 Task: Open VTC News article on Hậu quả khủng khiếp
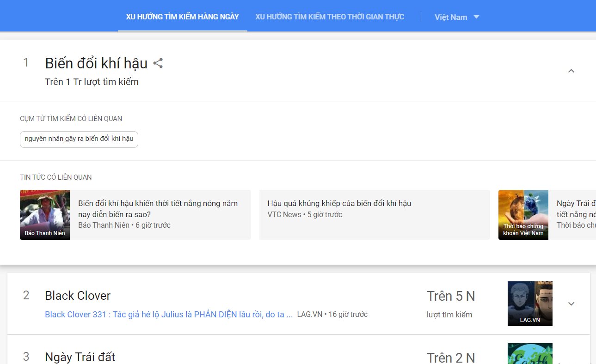pos(375,215)
